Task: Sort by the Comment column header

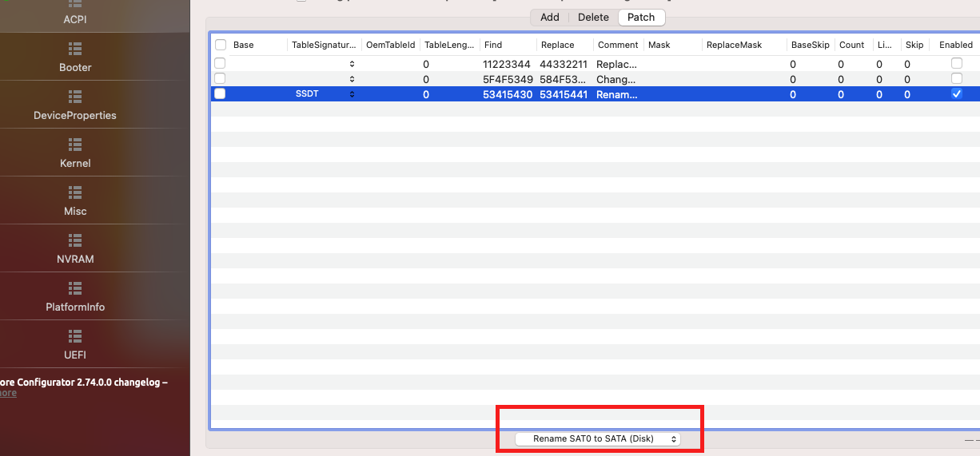Action: (618, 46)
